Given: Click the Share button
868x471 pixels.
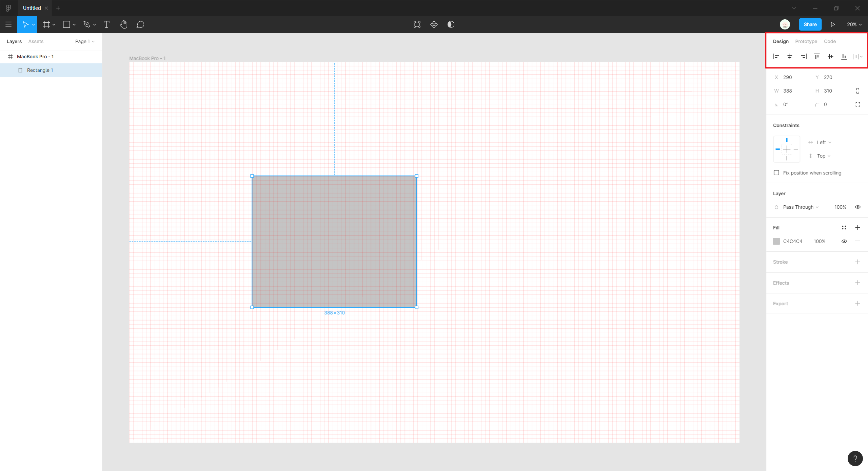Looking at the screenshot, I should click(x=810, y=24).
